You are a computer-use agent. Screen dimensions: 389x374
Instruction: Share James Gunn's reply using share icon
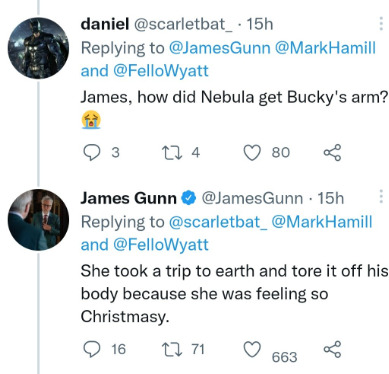332,349
